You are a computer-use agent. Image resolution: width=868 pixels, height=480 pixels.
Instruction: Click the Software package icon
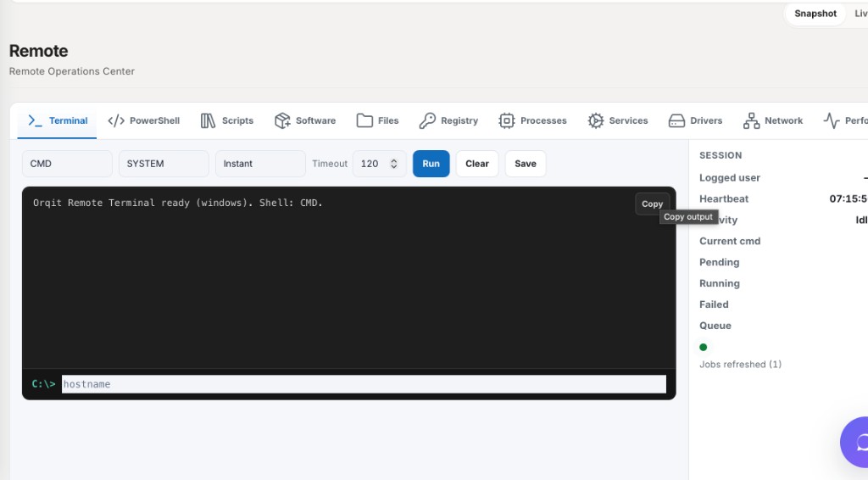(x=282, y=120)
